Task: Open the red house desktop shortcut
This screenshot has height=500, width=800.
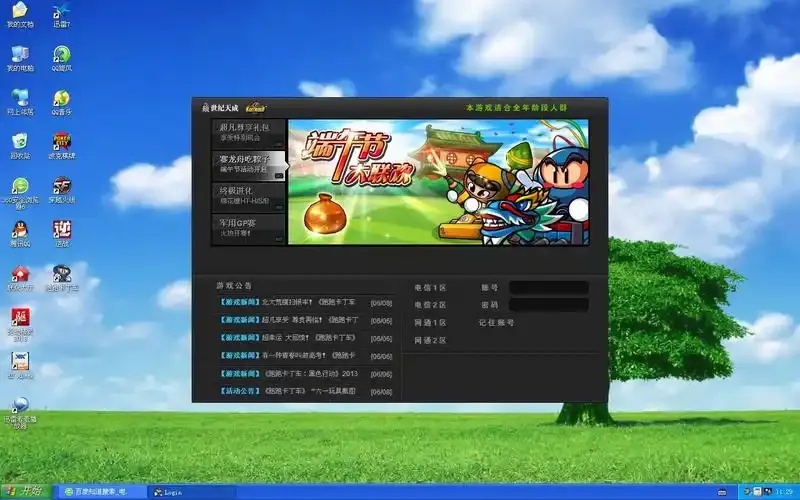Action: tap(20, 278)
